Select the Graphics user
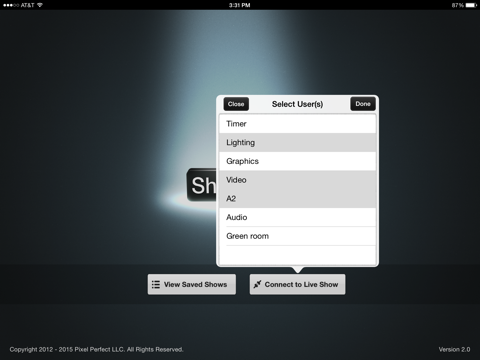Image resolution: width=480 pixels, height=360 pixels. tap(297, 161)
